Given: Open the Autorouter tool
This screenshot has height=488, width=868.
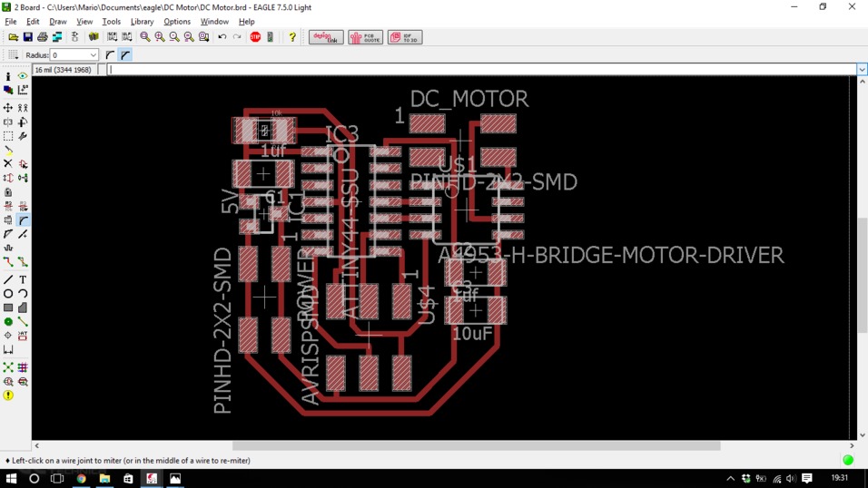Looking at the screenshot, I should pos(23,367).
